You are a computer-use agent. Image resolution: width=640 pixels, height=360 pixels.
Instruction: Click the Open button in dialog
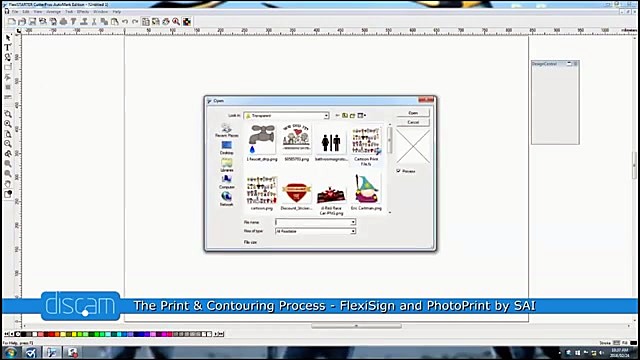click(x=413, y=113)
